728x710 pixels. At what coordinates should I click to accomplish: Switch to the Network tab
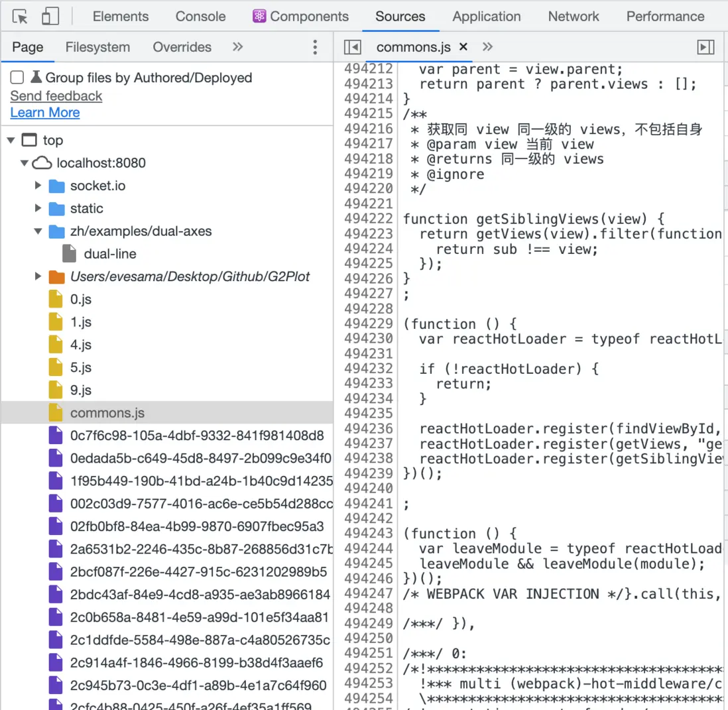[573, 17]
